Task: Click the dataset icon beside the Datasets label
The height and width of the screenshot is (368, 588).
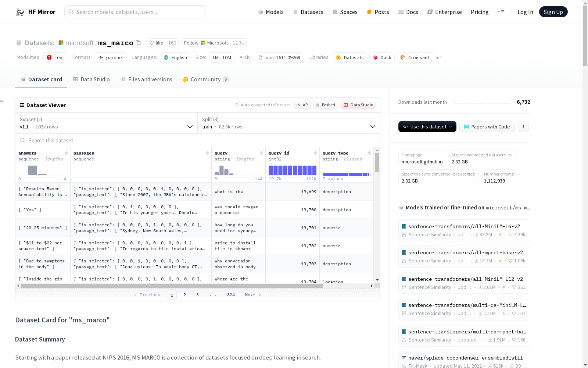Action: tap(19, 43)
